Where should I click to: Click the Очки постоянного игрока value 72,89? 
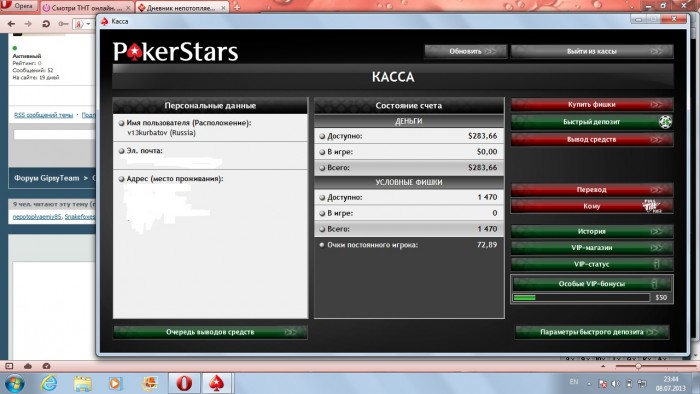(487, 245)
